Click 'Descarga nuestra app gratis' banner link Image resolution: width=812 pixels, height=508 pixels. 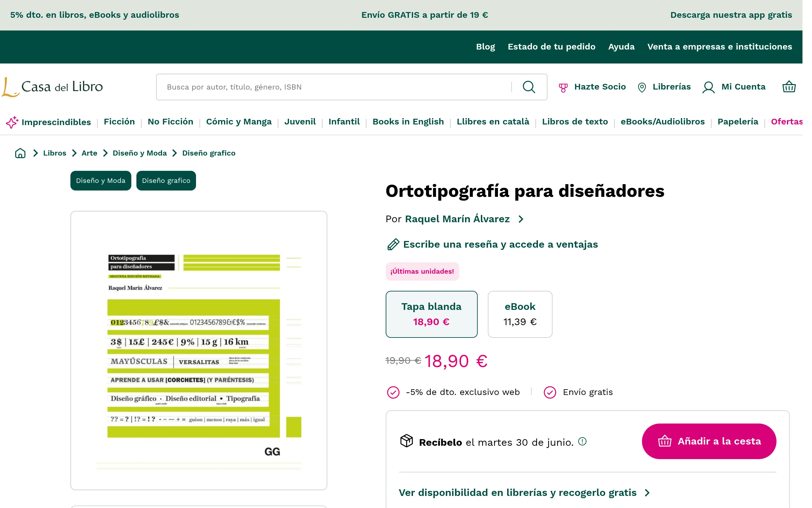pyautogui.click(x=731, y=15)
